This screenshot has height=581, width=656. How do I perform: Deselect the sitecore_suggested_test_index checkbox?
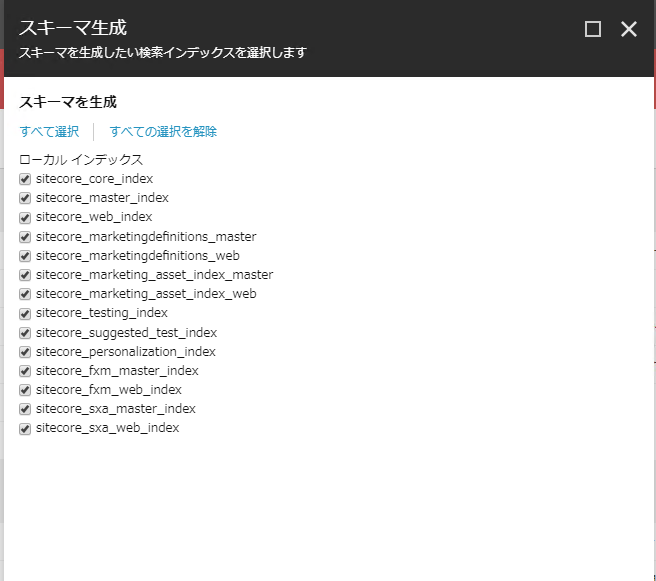click(26, 333)
